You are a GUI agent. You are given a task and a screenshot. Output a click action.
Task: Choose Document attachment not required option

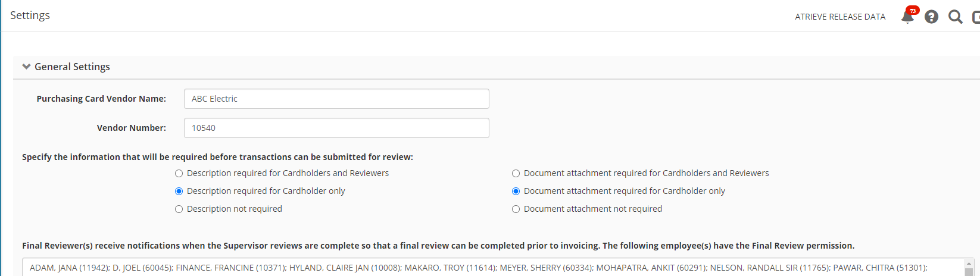click(x=516, y=209)
